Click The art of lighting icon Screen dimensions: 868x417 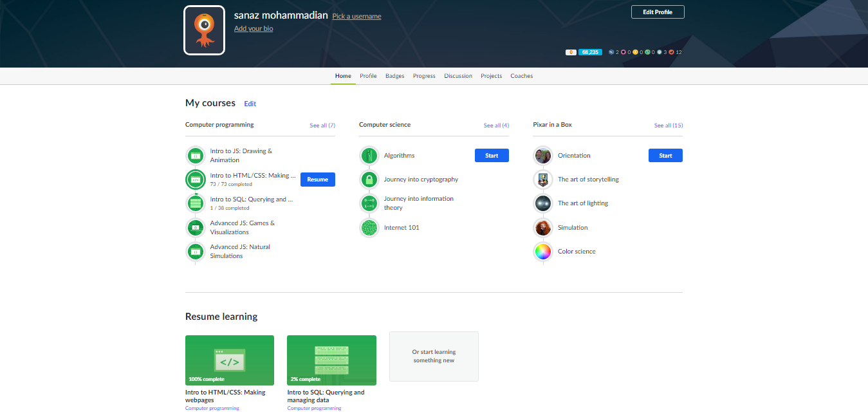click(543, 203)
